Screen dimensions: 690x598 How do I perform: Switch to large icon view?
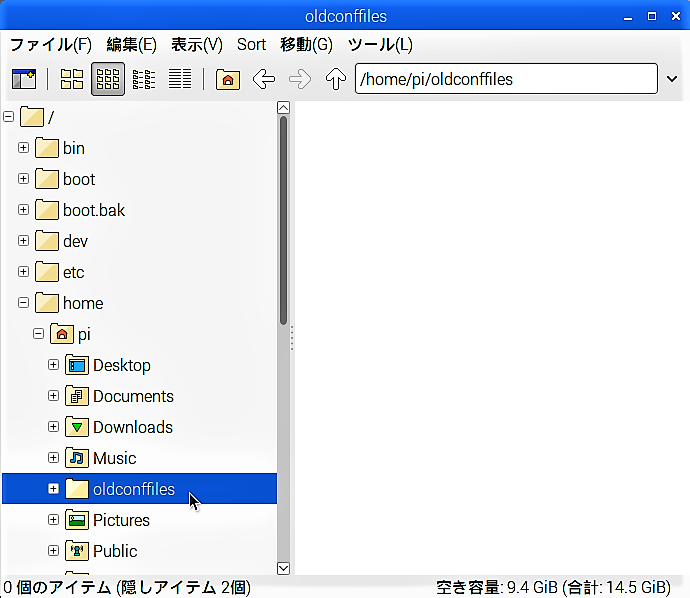[72, 79]
